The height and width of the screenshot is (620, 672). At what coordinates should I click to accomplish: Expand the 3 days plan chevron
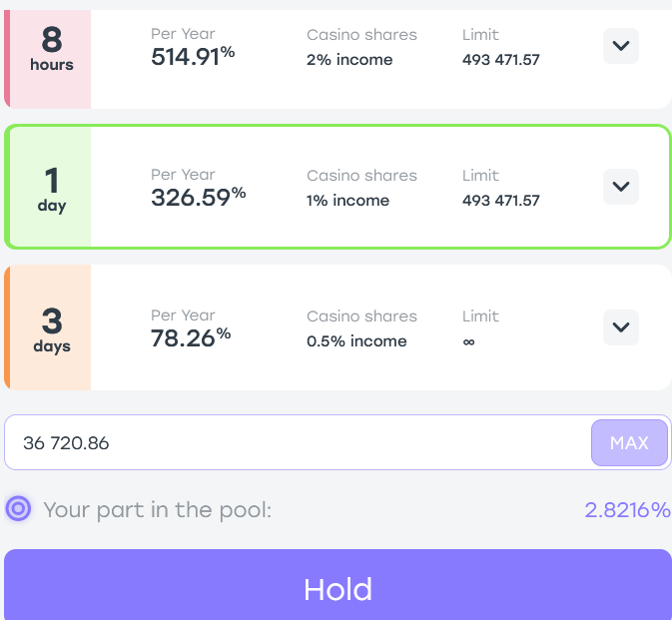620,327
